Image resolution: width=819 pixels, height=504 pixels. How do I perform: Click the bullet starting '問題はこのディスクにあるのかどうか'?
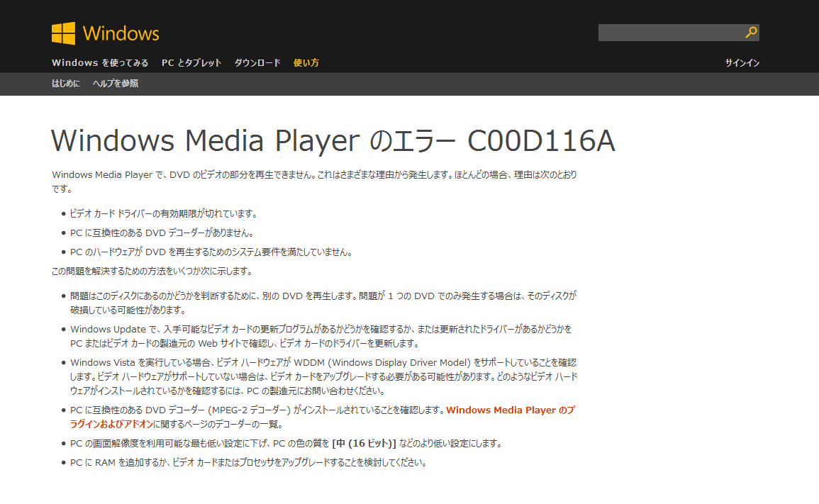[323, 303]
